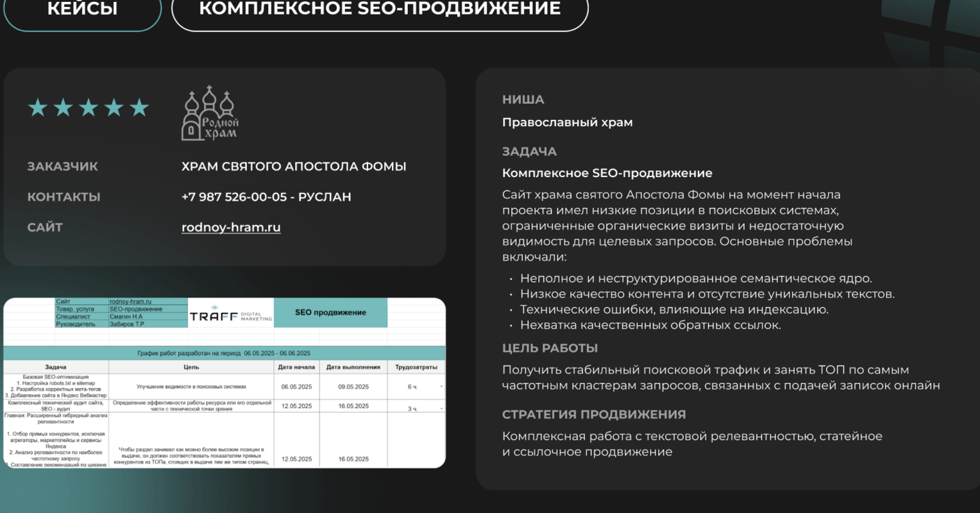Click the График работ period banner row

click(224, 353)
